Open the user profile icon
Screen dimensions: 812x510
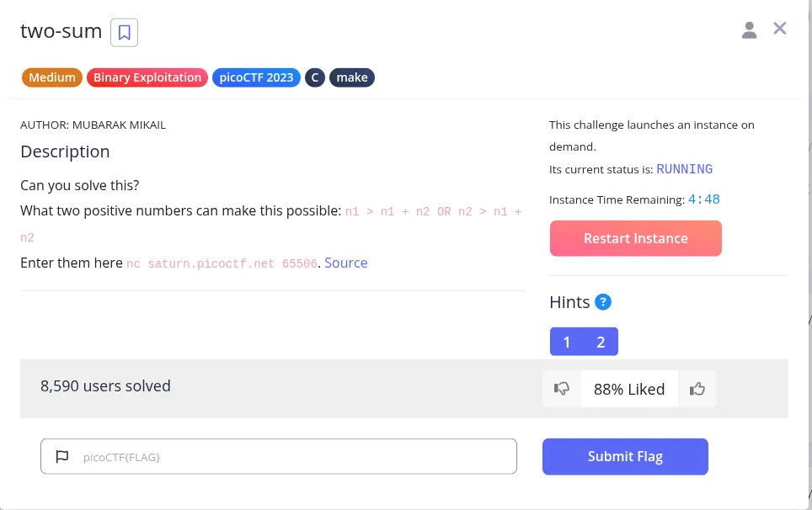(x=750, y=29)
